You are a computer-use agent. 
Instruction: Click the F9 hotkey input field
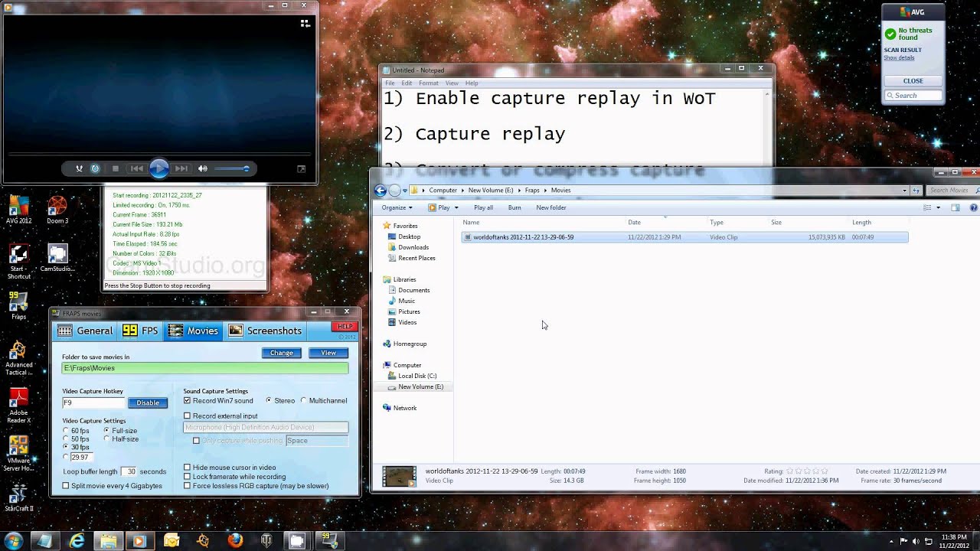(93, 403)
